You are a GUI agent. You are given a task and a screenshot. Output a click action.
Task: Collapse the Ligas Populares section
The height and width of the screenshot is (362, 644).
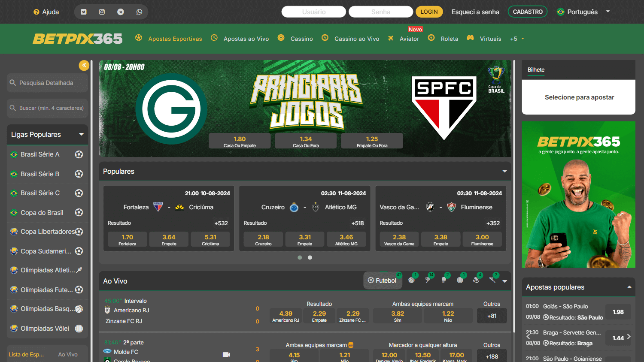pos(81,134)
